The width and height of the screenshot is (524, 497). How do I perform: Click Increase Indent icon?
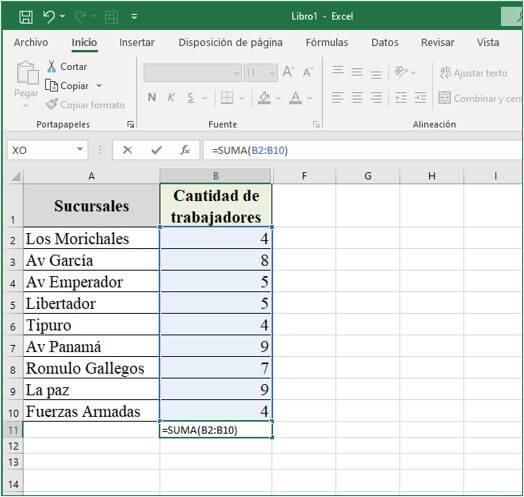pos(420,98)
